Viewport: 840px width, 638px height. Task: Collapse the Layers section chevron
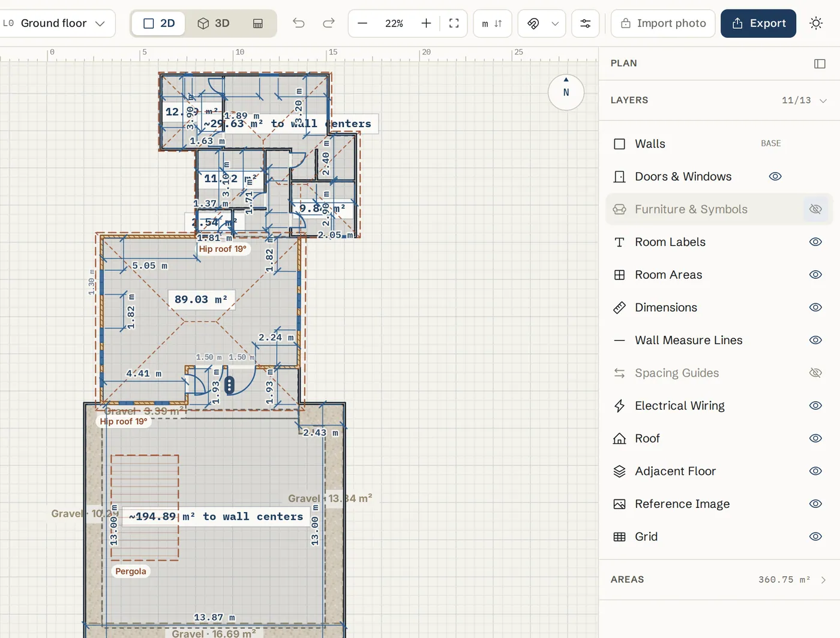(823, 101)
